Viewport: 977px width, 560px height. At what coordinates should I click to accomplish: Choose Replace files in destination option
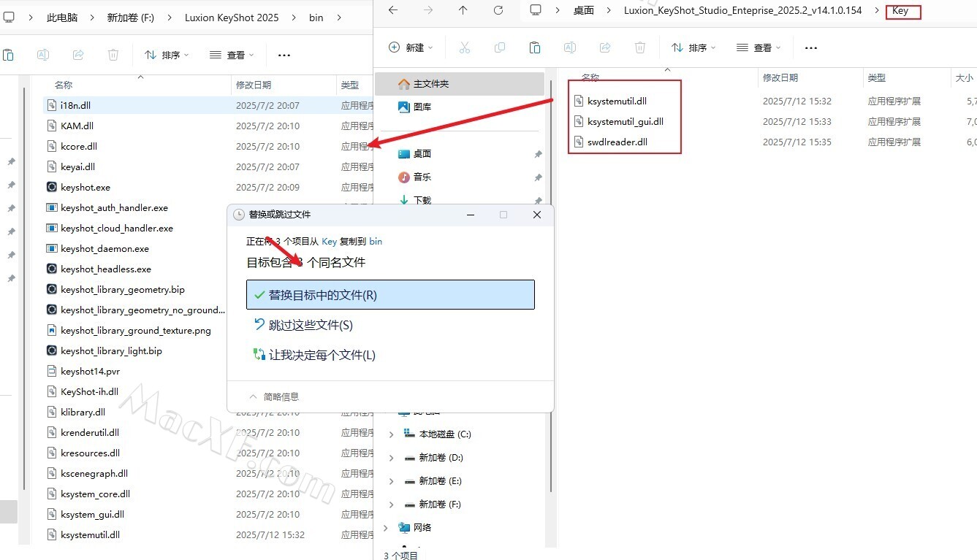[x=390, y=295]
